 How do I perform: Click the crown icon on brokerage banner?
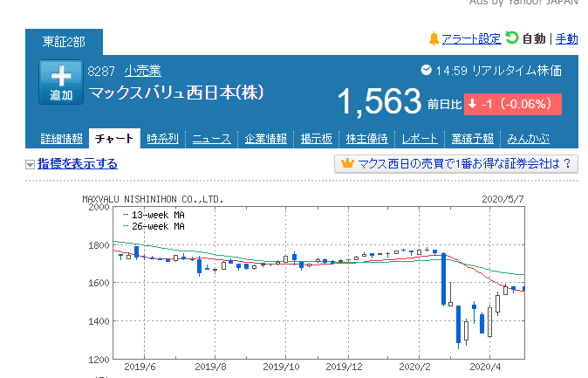point(347,163)
